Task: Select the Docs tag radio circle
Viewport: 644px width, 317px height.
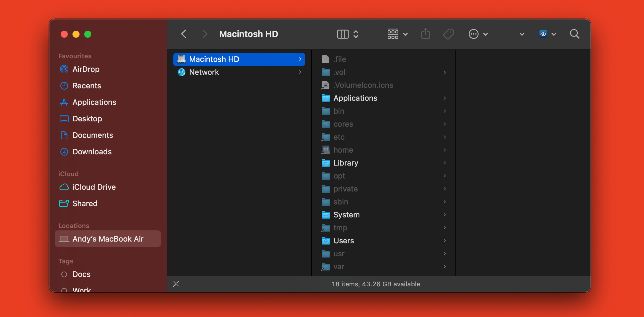Action: [x=64, y=274]
